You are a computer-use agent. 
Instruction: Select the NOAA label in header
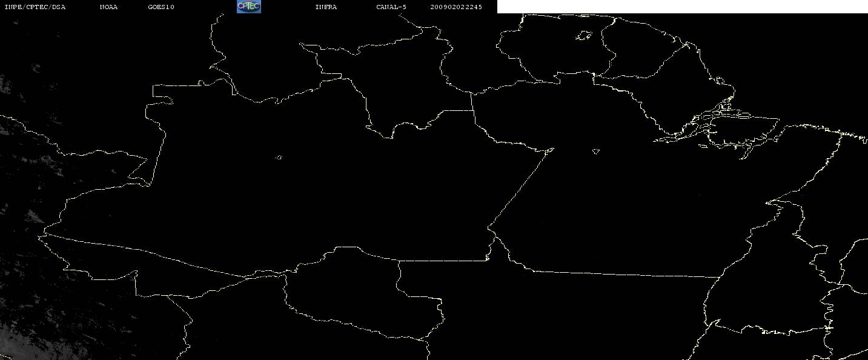[x=108, y=7]
